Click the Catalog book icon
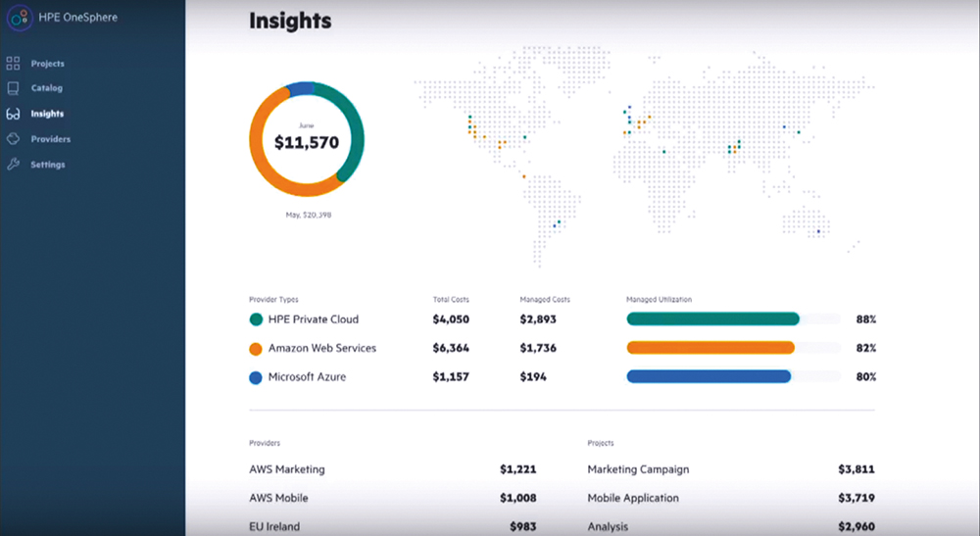980x536 pixels. click(13, 88)
